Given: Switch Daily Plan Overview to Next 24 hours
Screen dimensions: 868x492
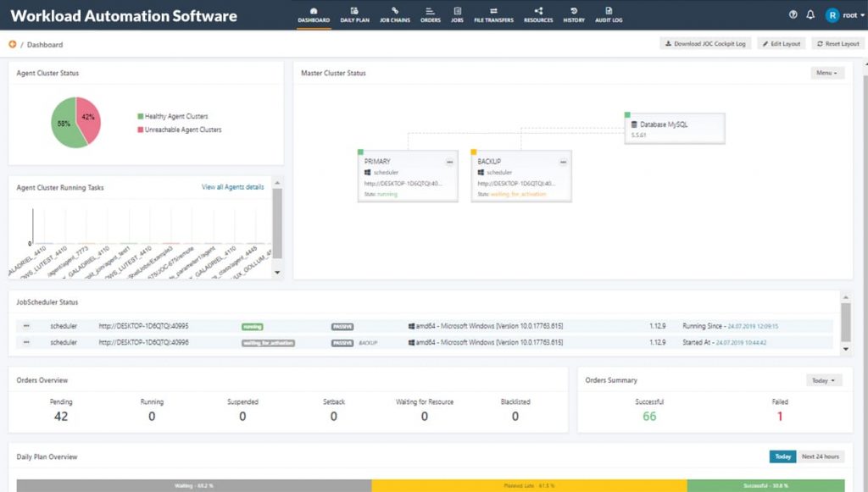Looking at the screenshot, I should pos(819,456).
